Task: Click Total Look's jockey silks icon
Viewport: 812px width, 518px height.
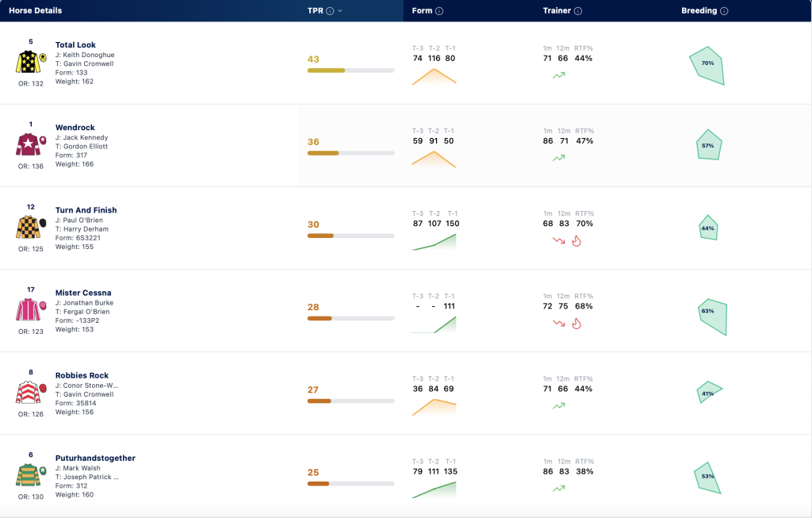Action: 31,62
